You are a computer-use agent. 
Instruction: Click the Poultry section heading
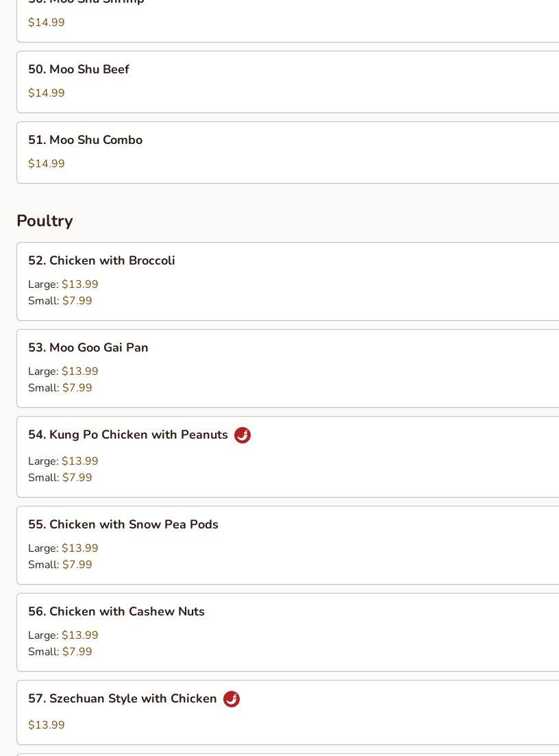[x=45, y=221]
